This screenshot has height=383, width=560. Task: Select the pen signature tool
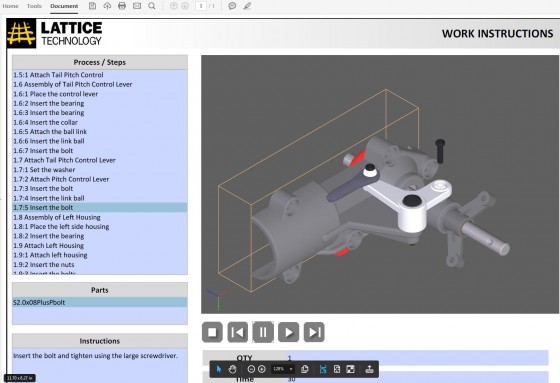point(247,6)
